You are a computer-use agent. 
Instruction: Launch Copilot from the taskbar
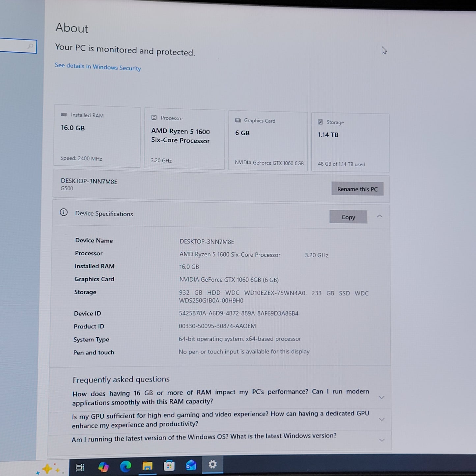(x=103, y=467)
